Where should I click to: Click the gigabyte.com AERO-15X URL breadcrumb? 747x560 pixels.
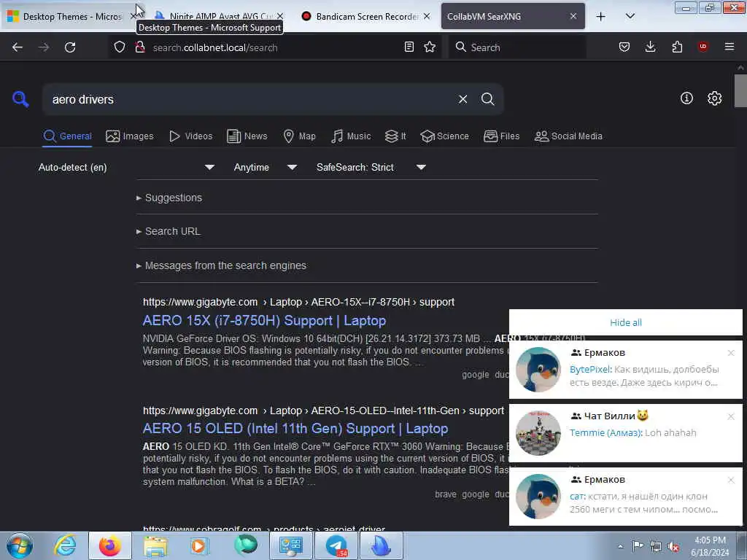tap(298, 302)
